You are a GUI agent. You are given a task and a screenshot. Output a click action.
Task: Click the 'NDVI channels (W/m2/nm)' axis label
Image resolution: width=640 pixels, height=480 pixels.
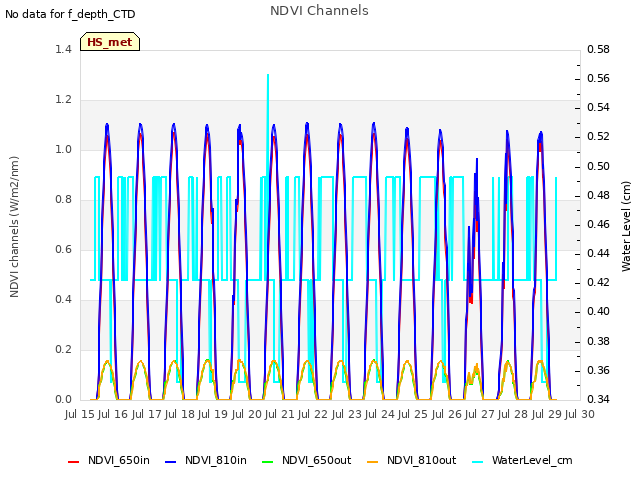pos(14,227)
